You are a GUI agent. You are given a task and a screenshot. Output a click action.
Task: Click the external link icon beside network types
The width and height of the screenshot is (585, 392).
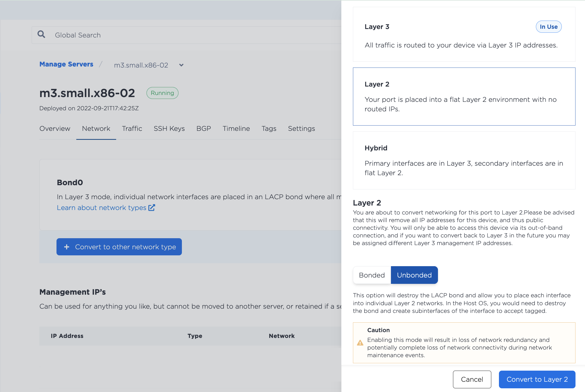tap(152, 208)
